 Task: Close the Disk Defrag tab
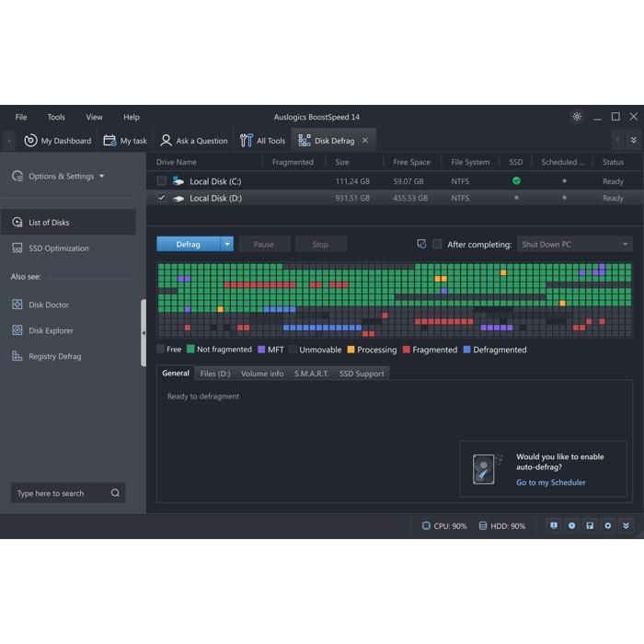[365, 141]
